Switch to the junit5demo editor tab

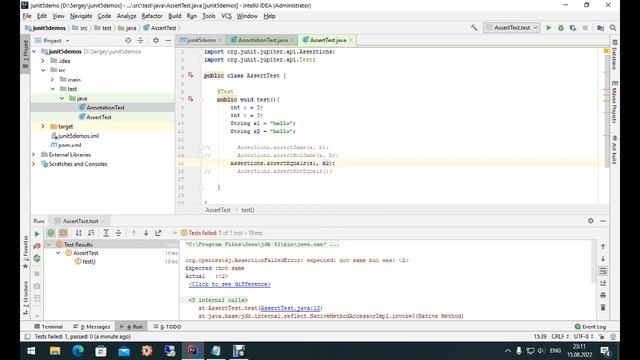point(200,40)
